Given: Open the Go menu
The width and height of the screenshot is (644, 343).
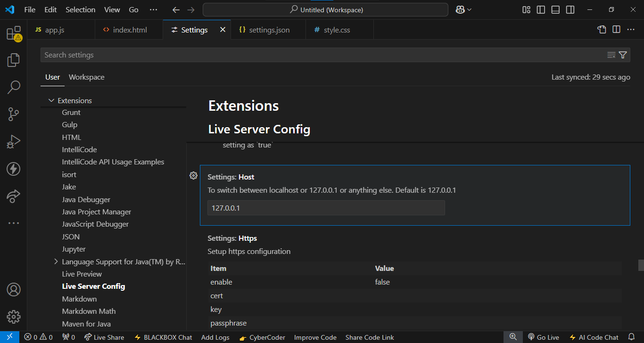Looking at the screenshot, I should [x=133, y=9].
